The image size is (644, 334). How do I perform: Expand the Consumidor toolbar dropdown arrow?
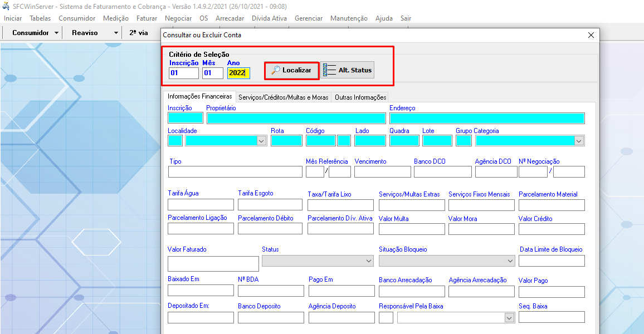pyautogui.click(x=57, y=33)
